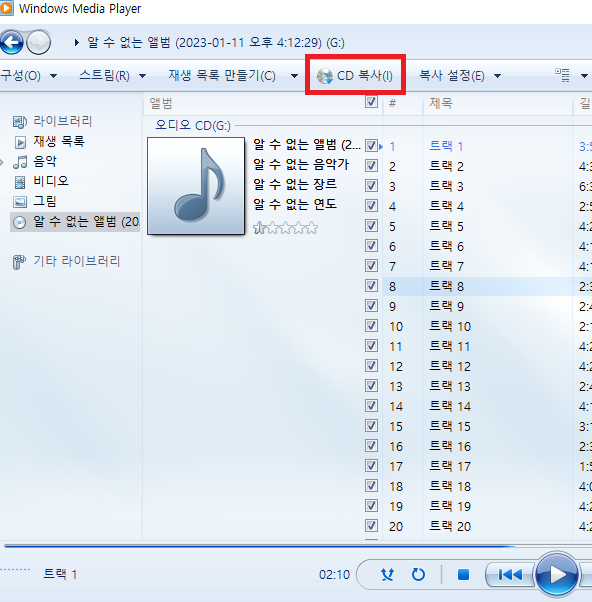
Task: Click the 알 수 없는 장르 genre text
Action: [x=295, y=184]
